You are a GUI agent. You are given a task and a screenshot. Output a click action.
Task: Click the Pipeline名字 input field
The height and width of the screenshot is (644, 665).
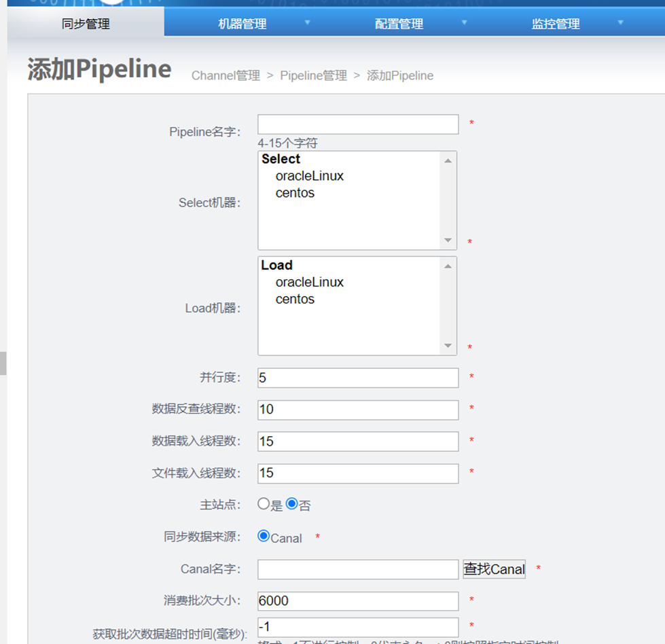(x=358, y=124)
